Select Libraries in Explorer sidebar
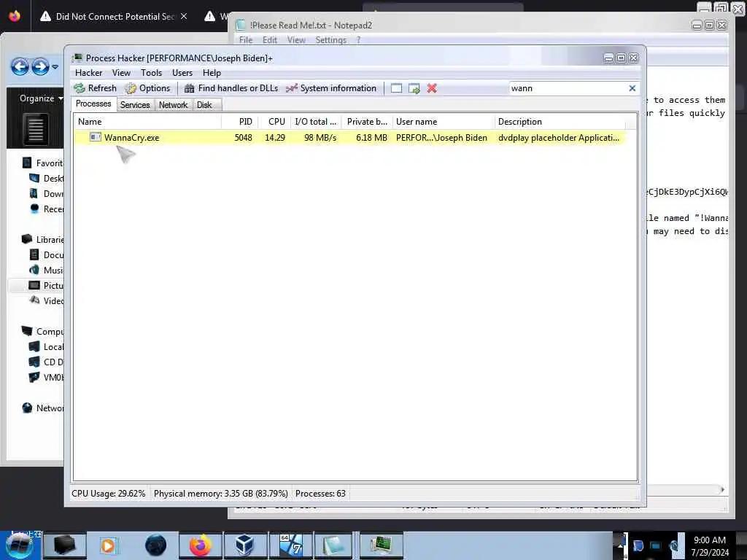The width and height of the screenshot is (747, 560). tap(43, 239)
